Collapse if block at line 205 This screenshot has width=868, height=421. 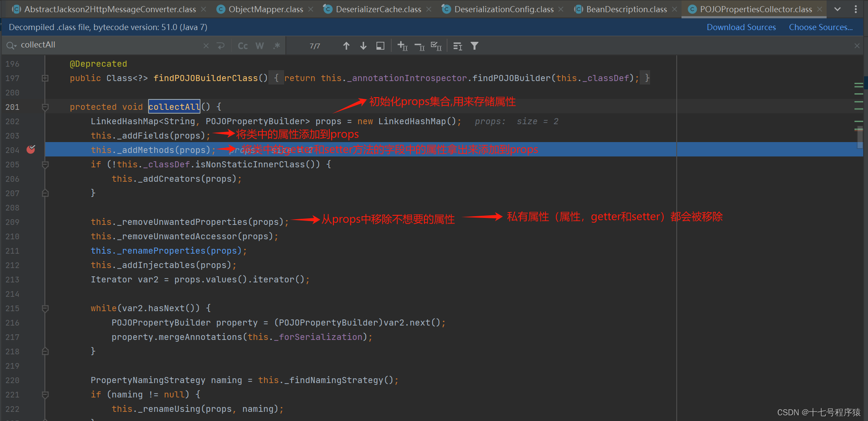point(45,164)
